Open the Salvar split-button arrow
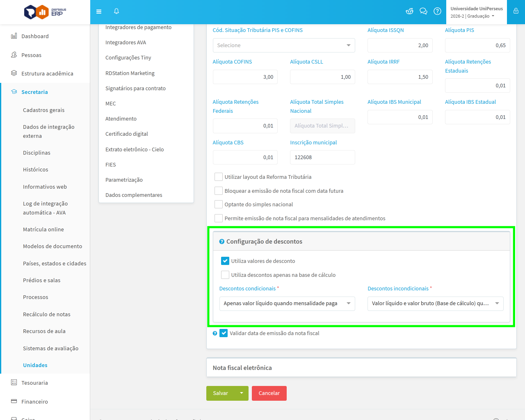Viewport: 525px width, 420px height. pyautogui.click(x=242, y=393)
